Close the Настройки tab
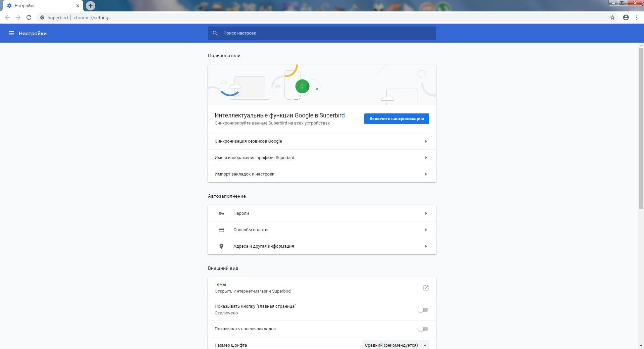 pyautogui.click(x=78, y=6)
